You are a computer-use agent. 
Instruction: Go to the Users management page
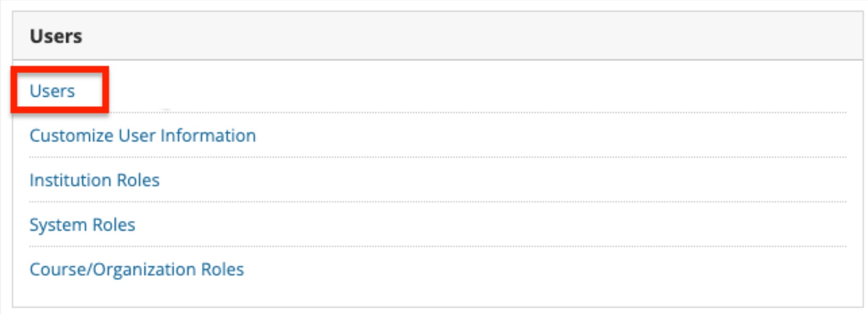click(52, 91)
